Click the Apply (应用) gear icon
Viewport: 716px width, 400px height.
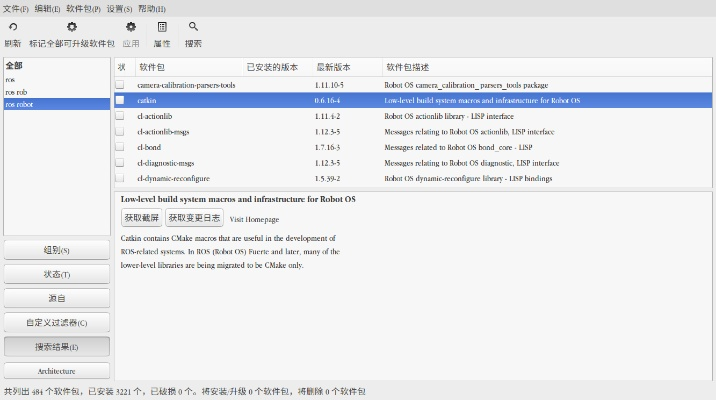(x=131, y=27)
